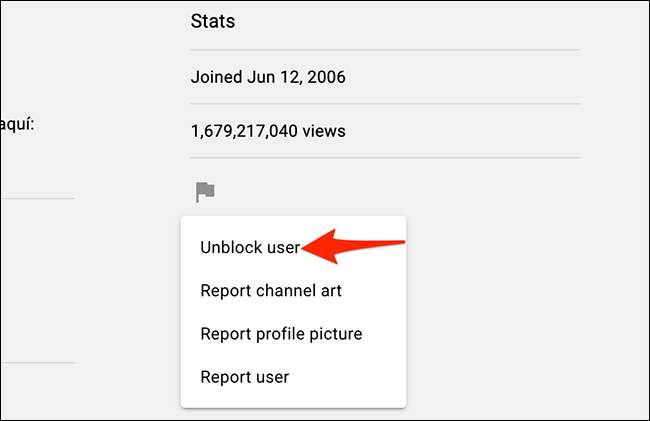The width and height of the screenshot is (650, 421).
Task: Click the gray flag report icon
Action: (x=205, y=191)
